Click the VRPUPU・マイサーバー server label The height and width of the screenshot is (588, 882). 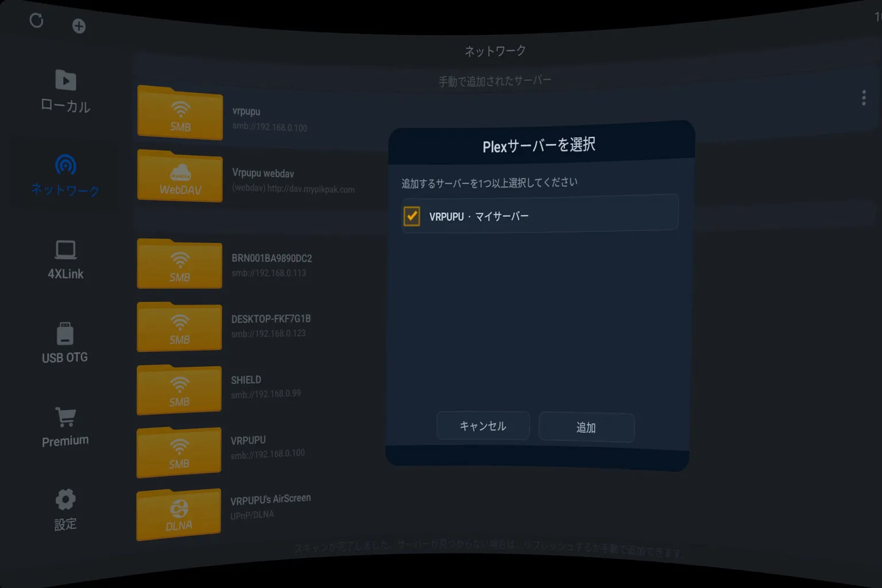[479, 216]
